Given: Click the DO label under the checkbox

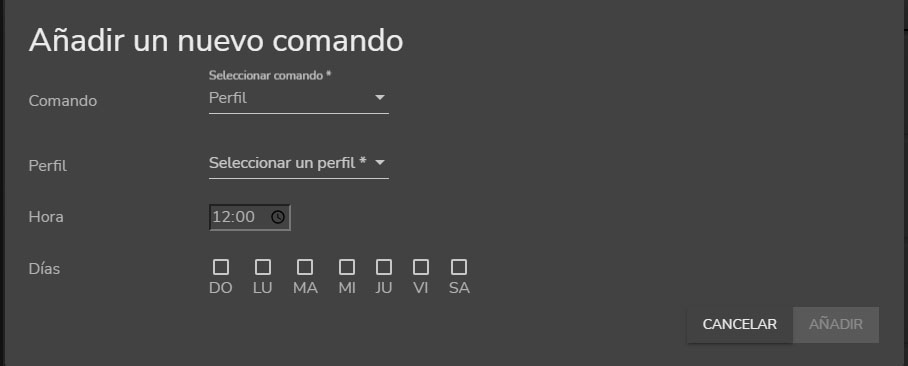Looking at the screenshot, I should (221, 288).
